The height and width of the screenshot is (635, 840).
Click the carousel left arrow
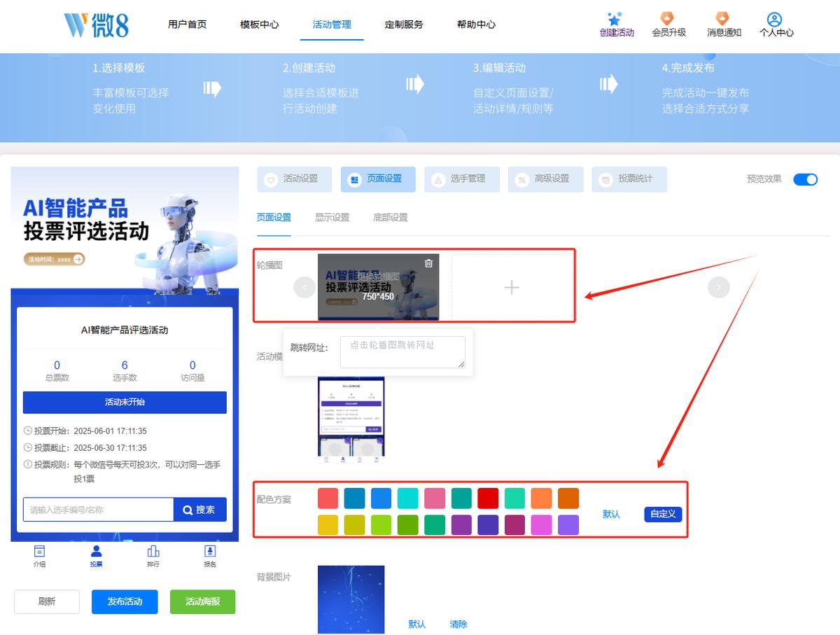(x=304, y=287)
